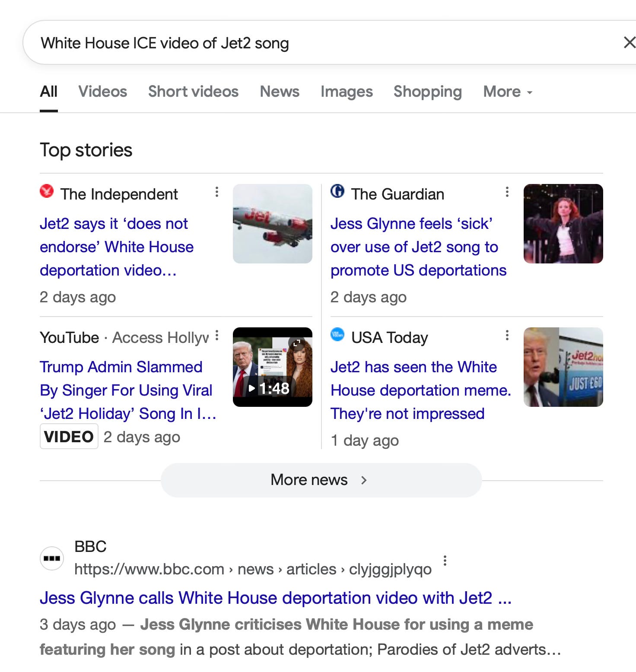The height and width of the screenshot is (672, 636).
Task: Click the Jess Glynne concert thumbnail
Action: tap(563, 224)
